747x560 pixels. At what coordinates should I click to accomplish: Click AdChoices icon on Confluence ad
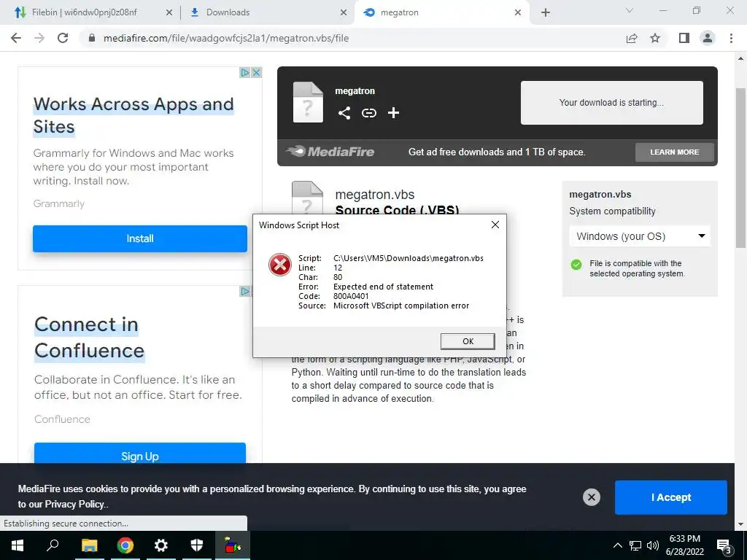245,291
